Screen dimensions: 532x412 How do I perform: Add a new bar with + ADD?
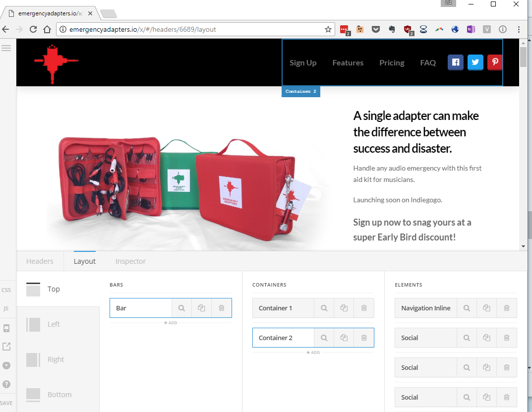[x=171, y=323]
